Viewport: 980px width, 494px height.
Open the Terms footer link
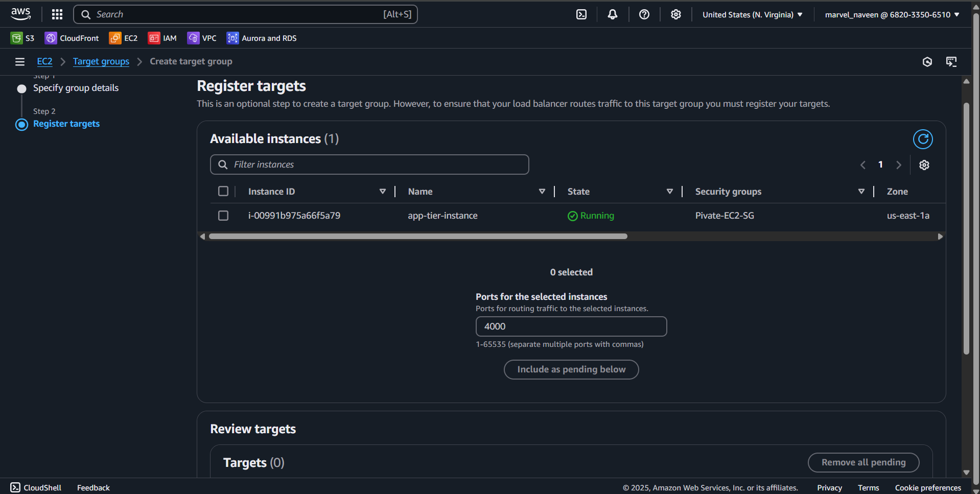tap(868, 488)
